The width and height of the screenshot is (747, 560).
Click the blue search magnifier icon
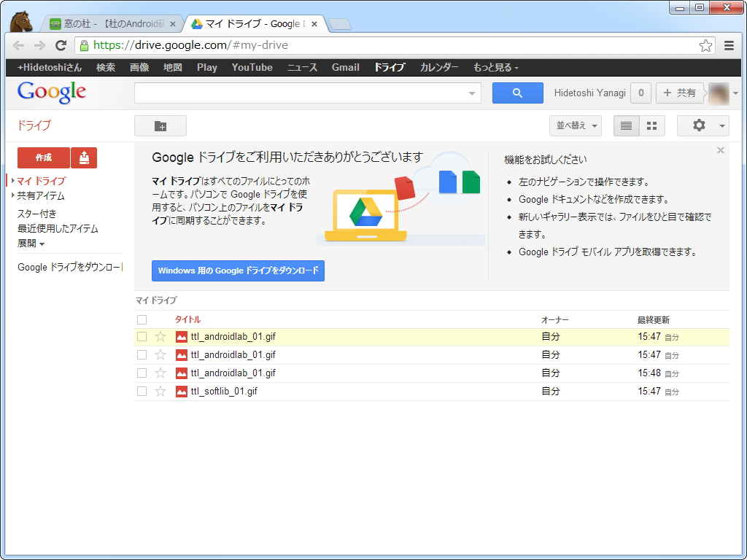[x=517, y=93]
